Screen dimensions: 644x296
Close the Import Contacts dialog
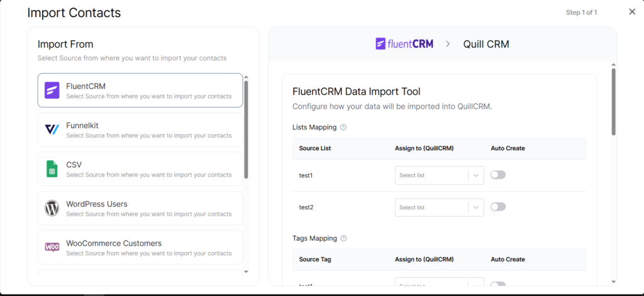click(x=632, y=12)
